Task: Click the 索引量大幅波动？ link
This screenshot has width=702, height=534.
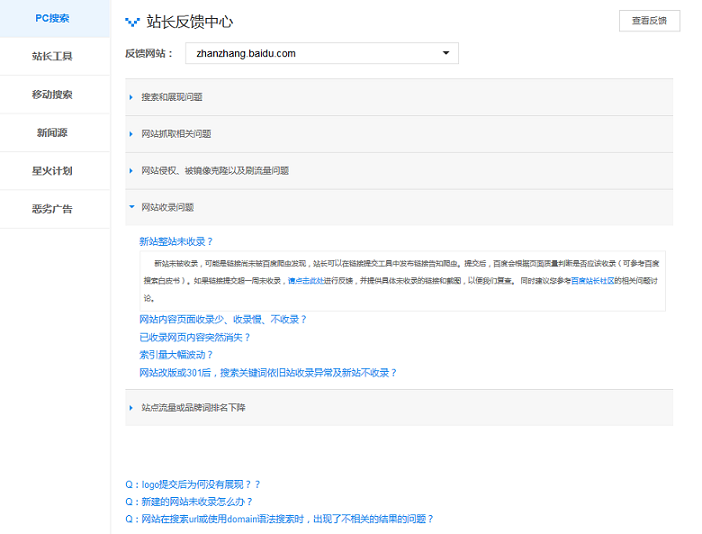Action: [176, 355]
